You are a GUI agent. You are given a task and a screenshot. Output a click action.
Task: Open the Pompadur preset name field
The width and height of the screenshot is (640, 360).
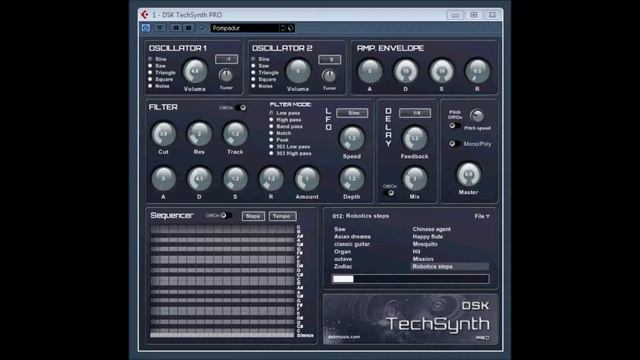[245, 28]
